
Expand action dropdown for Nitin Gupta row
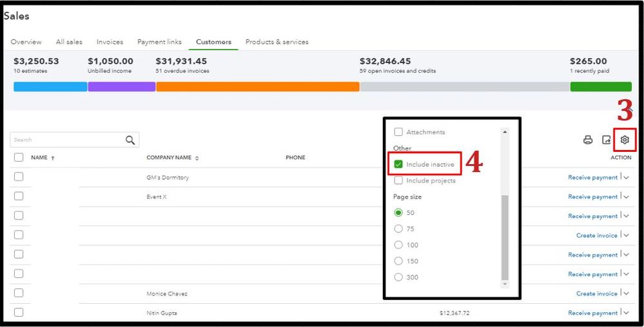pos(626,313)
